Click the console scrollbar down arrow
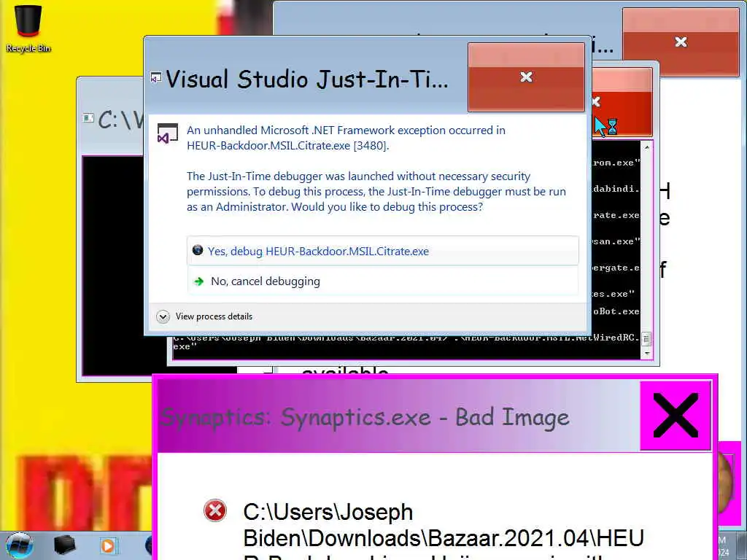The image size is (747, 560). click(x=647, y=354)
